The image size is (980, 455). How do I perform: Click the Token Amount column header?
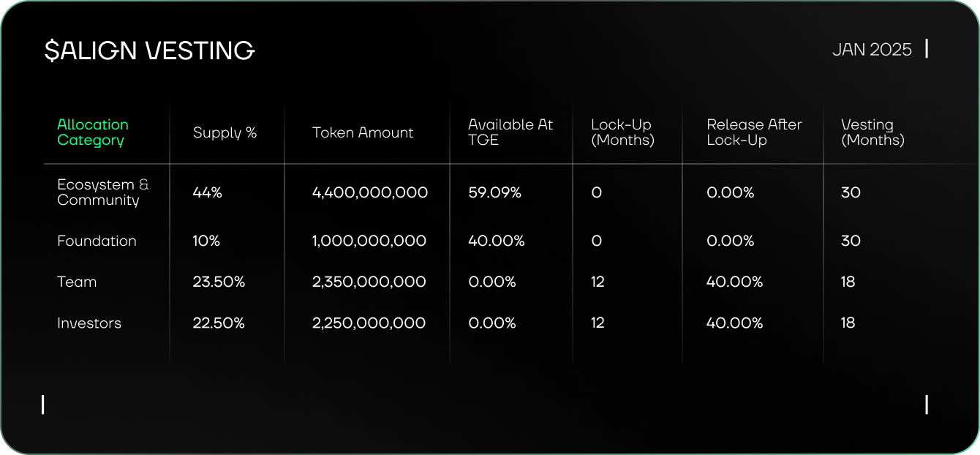click(363, 132)
